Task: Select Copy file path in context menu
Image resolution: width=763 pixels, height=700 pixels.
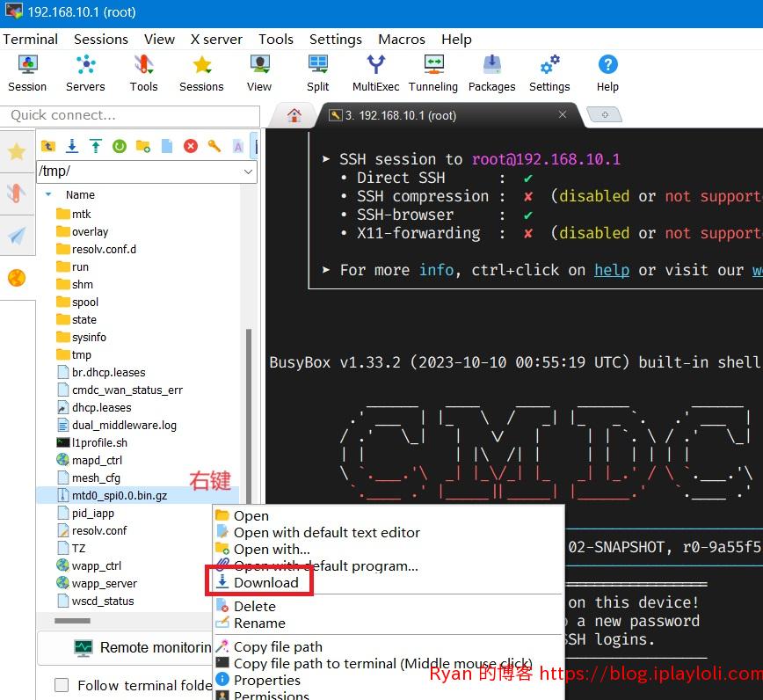Action: 278,646
